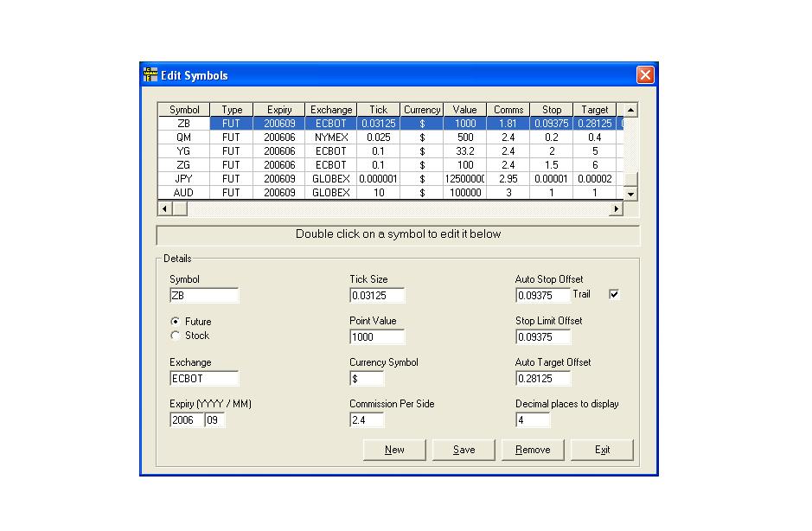Click the 0.28125 target cell in ZB row
812x531 pixels.
tap(594, 124)
